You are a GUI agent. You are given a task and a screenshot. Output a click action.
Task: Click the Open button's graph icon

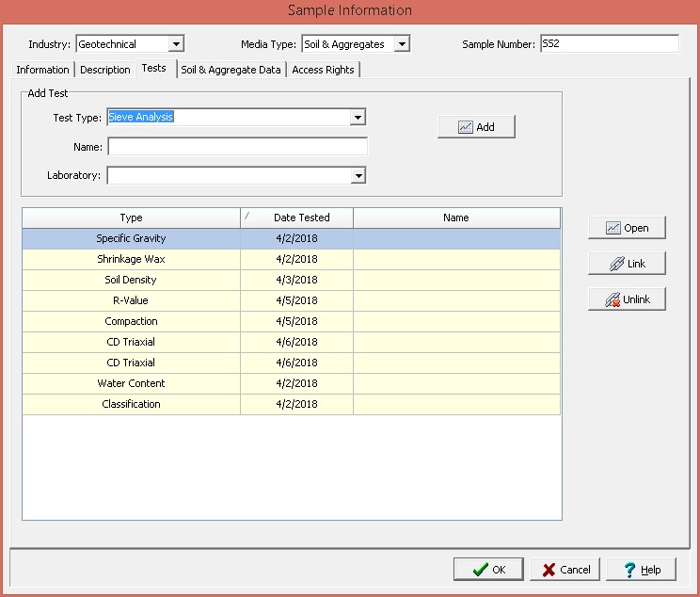click(x=613, y=228)
